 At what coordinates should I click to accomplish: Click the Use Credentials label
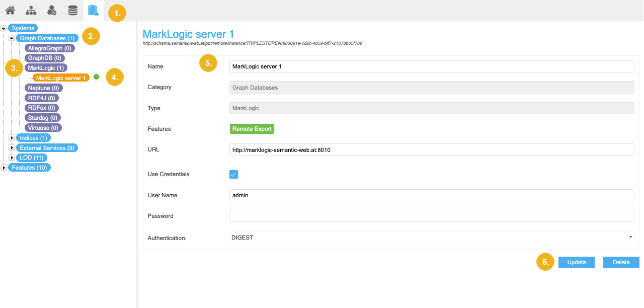point(169,174)
